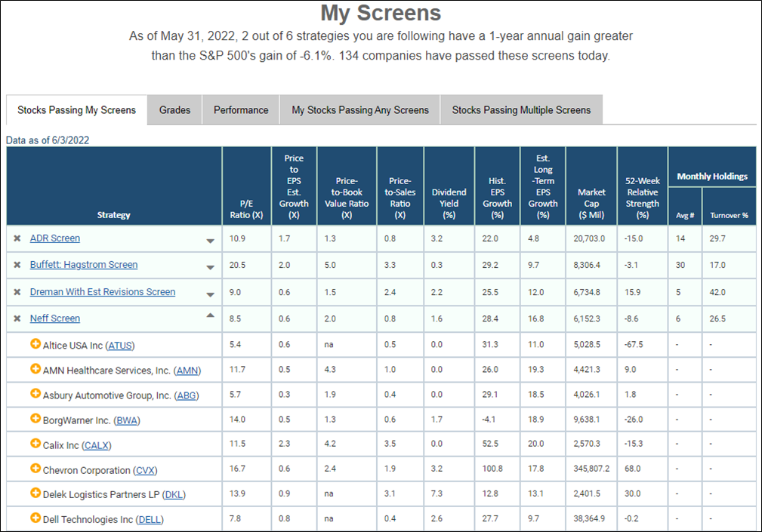Switch to the Grades tab
The image size is (762, 532).
click(175, 110)
